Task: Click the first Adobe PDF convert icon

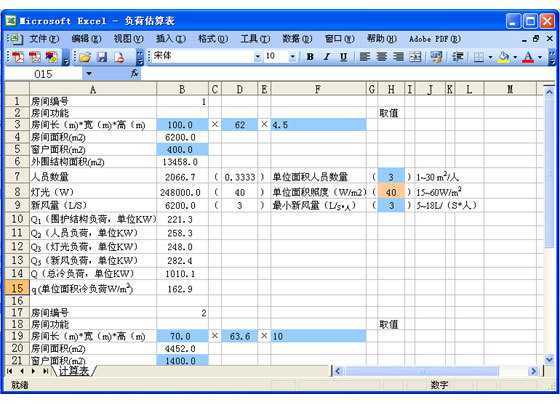Action: coord(18,57)
